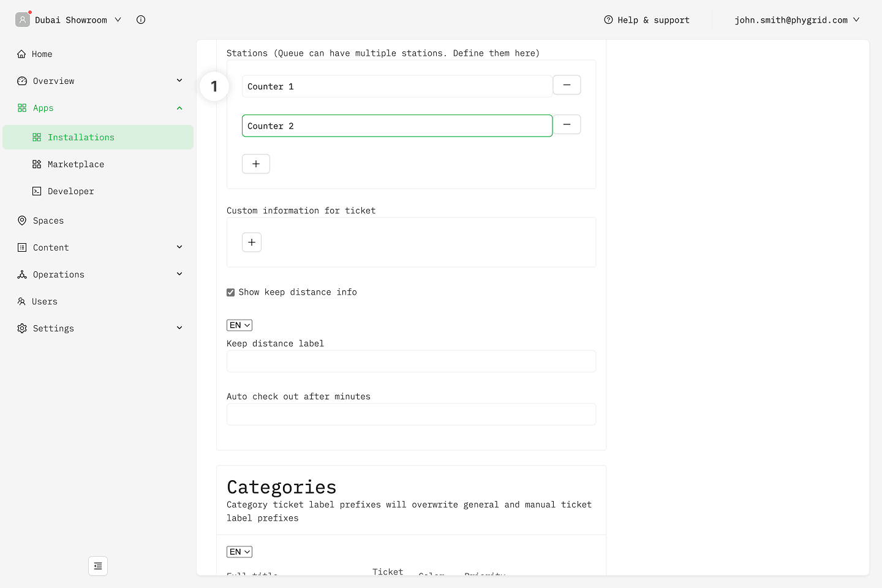Collapse the Apps sidebar section
The image size is (882, 588).
click(x=179, y=108)
